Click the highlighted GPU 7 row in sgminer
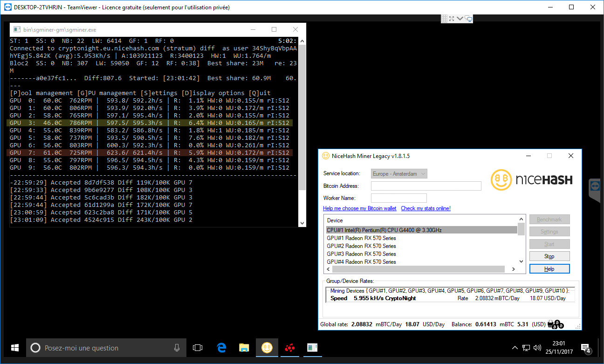The width and height of the screenshot is (604, 364). (x=150, y=153)
